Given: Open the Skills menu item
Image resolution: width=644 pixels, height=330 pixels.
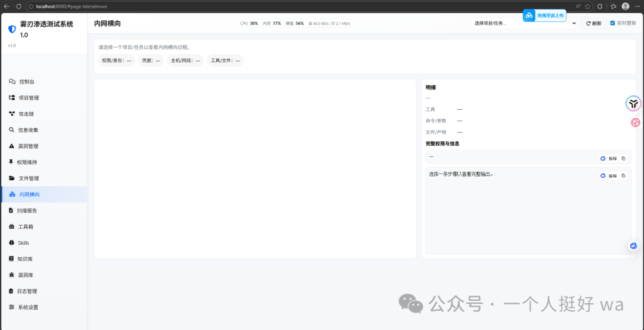Looking at the screenshot, I should (x=44, y=243).
